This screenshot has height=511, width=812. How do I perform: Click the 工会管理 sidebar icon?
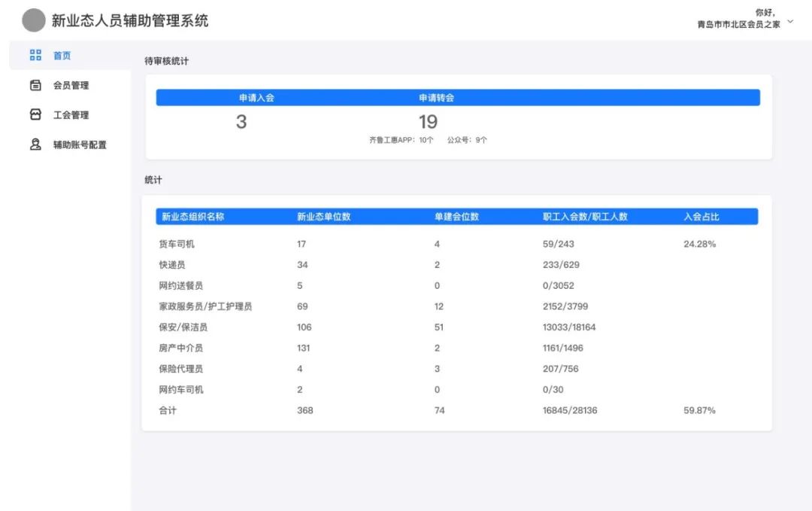(35, 114)
